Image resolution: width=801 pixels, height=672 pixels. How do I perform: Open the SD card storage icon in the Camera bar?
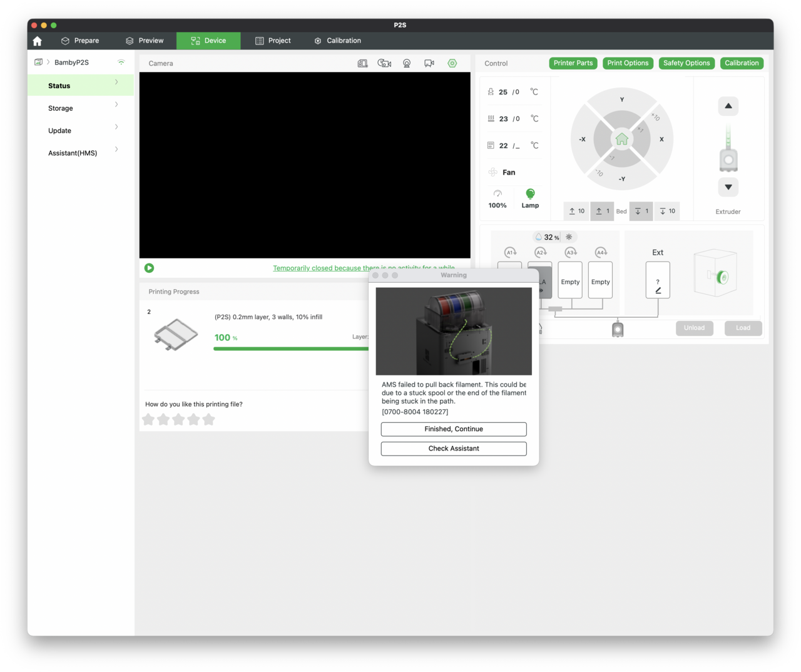tap(362, 63)
